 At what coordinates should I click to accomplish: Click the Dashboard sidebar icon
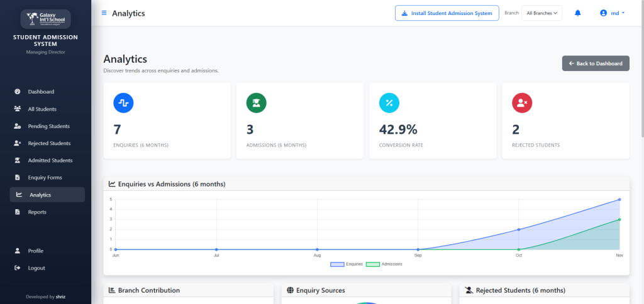(x=18, y=92)
